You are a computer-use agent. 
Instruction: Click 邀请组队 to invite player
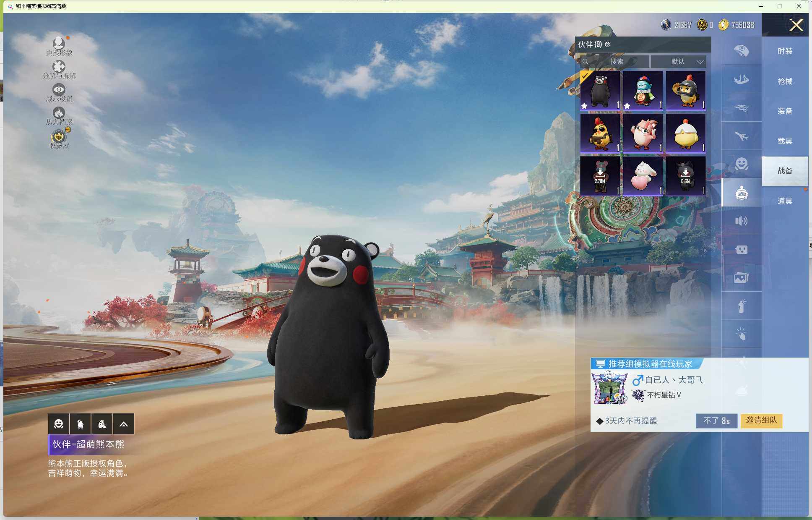click(x=761, y=421)
